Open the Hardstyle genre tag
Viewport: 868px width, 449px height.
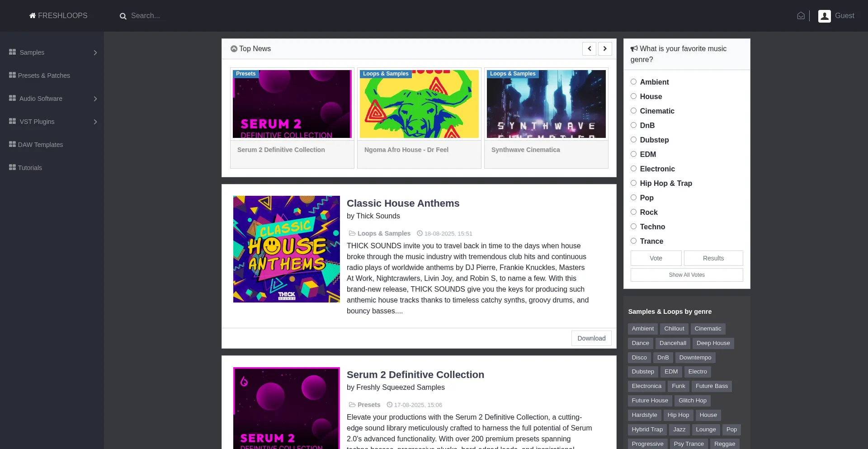[644, 415]
